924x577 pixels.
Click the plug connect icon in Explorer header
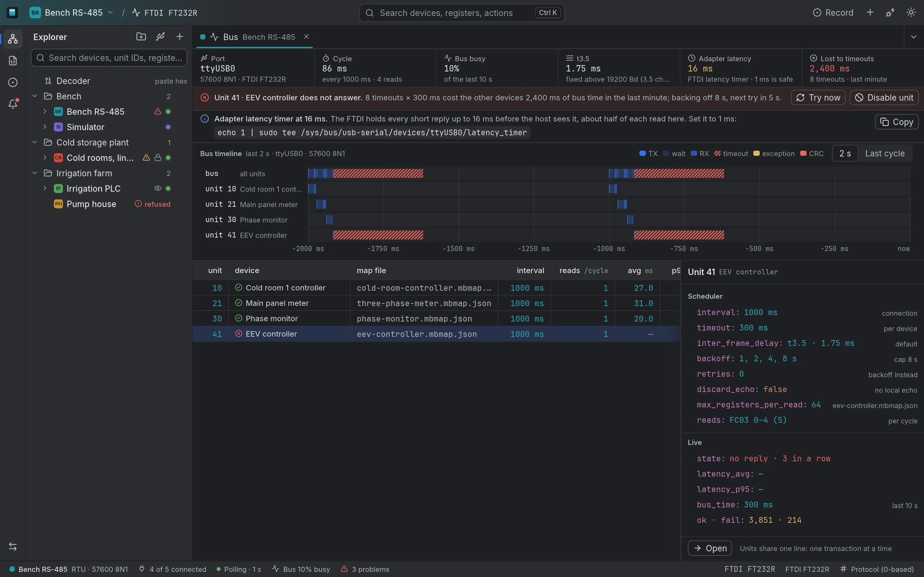pyautogui.click(x=160, y=37)
